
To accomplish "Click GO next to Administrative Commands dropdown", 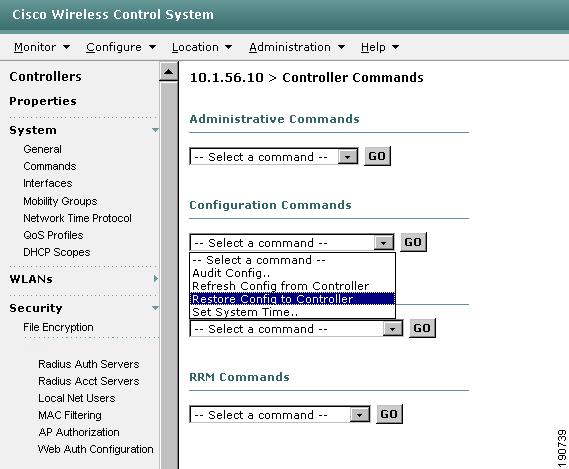I will (x=377, y=156).
